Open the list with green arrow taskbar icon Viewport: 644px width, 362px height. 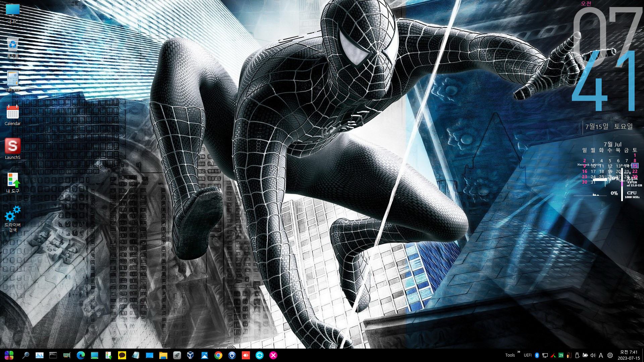pos(108,355)
